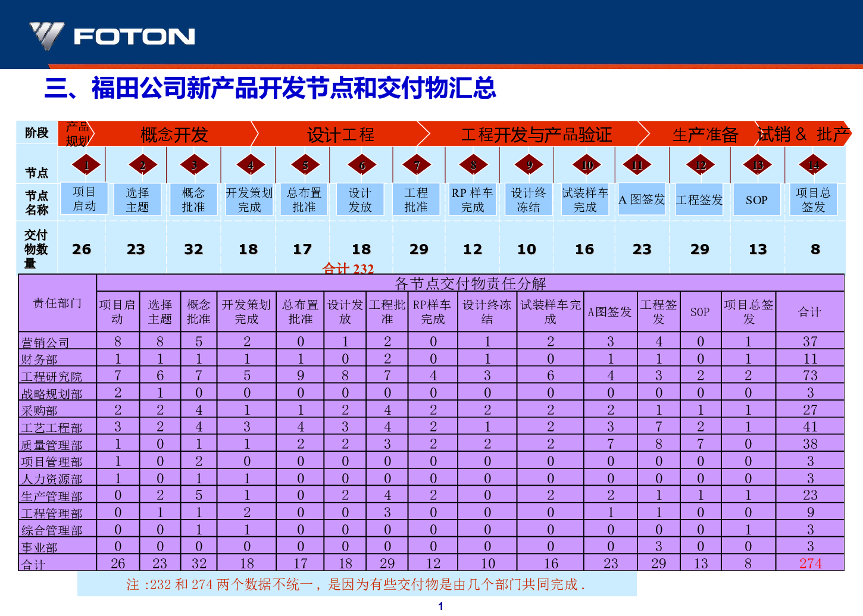The image size is (863, 616).
Task: Click the 项目管理部 row label
Action: pyautogui.click(x=51, y=462)
